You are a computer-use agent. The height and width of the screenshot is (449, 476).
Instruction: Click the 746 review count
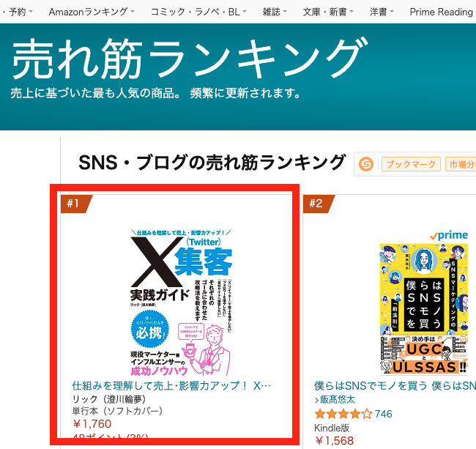[x=384, y=414]
